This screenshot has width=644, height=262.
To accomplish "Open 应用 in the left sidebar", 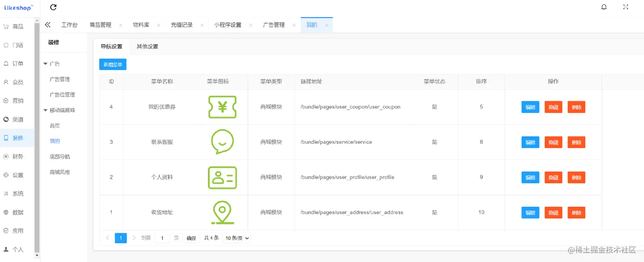I will [x=17, y=231].
